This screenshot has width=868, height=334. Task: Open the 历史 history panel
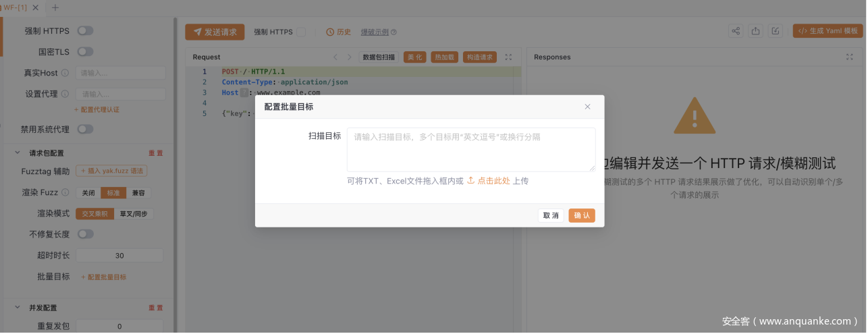[339, 32]
